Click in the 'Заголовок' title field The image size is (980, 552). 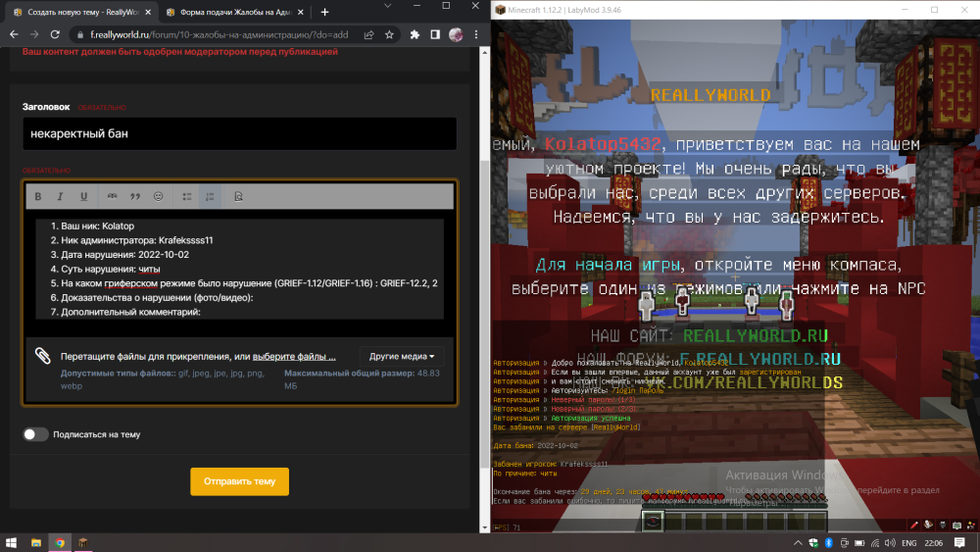[239, 133]
